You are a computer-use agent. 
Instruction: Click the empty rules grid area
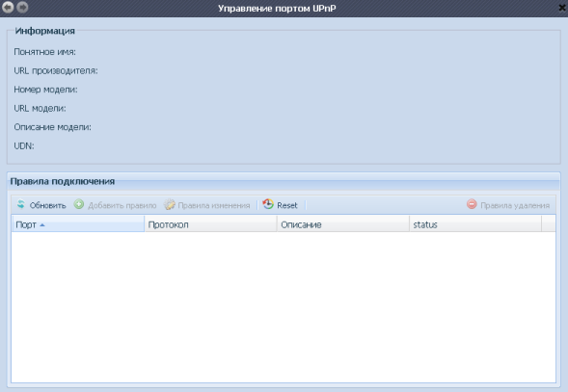pos(284,307)
